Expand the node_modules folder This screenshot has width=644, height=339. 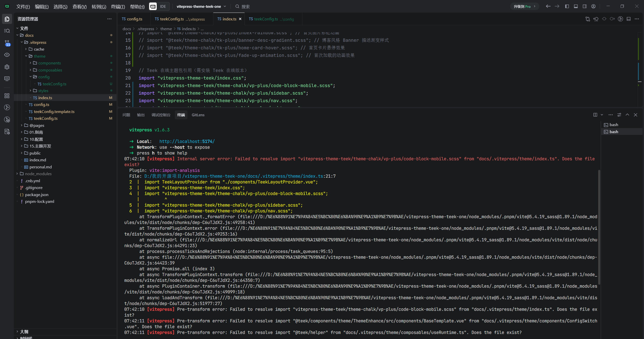[17, 174]
